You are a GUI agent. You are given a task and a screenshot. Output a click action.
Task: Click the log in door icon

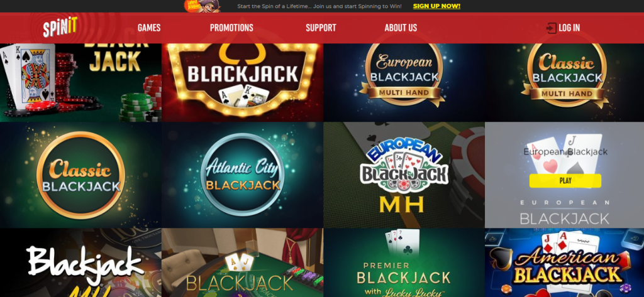[551, 28]
